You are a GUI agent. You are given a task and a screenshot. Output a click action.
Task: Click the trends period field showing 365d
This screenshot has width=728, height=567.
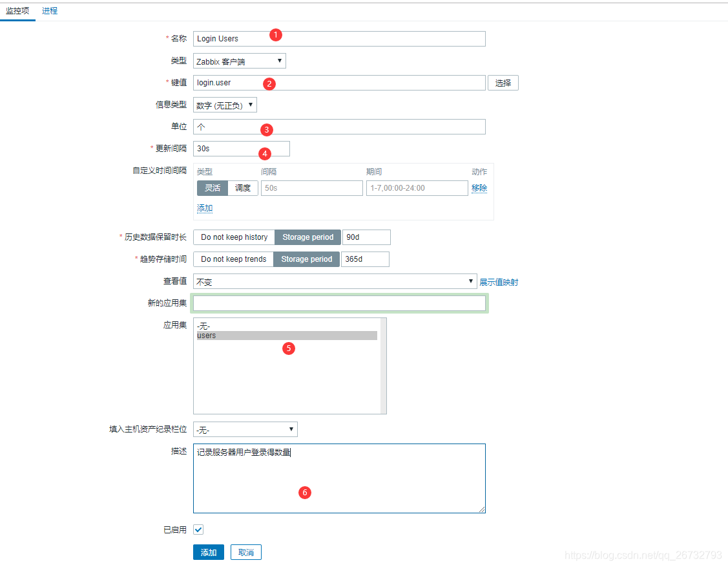coord(365,259)
